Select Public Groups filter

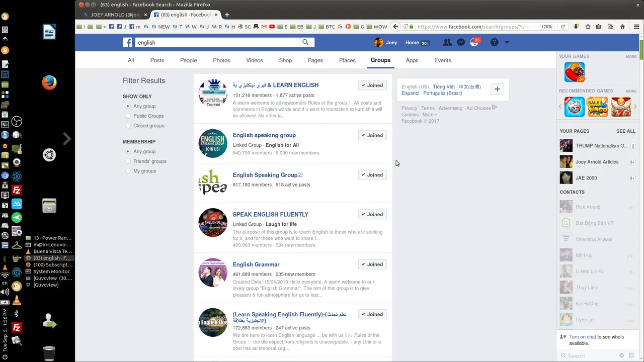point(128,116)
